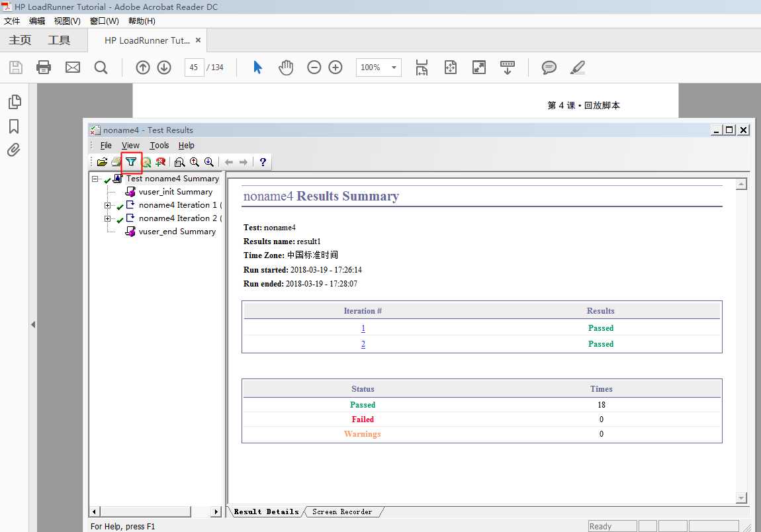Switch to the 工具 tab
761x532 pixels.
tap(59, 40)
